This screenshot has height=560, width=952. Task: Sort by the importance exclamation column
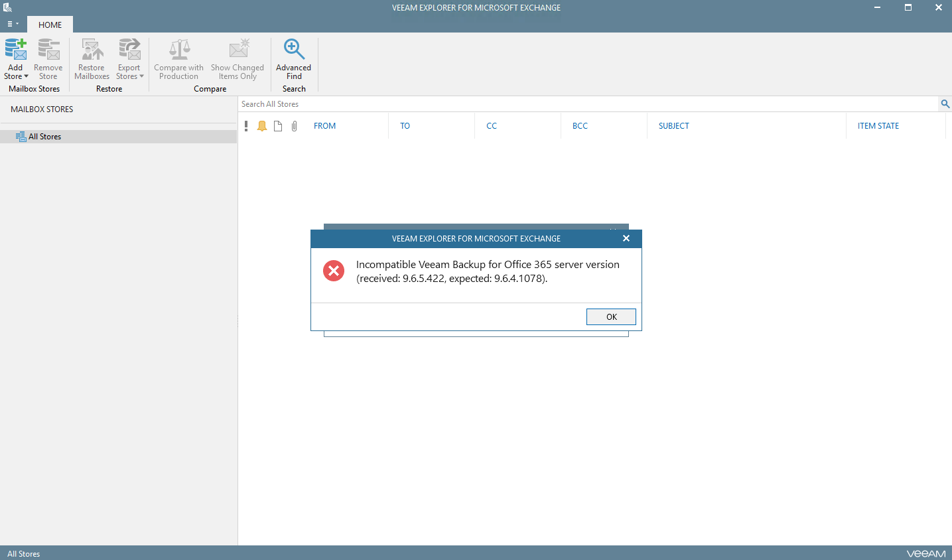click(x=246, y=126)
